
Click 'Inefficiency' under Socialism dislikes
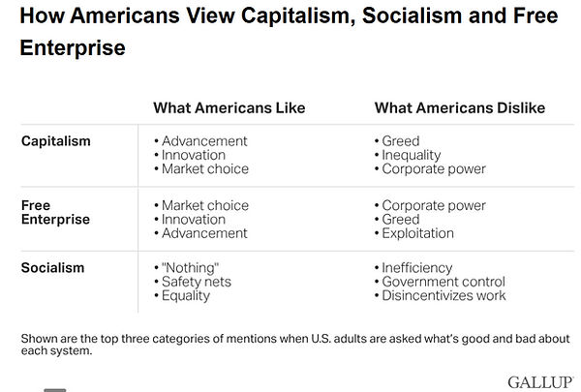point(417,268)
